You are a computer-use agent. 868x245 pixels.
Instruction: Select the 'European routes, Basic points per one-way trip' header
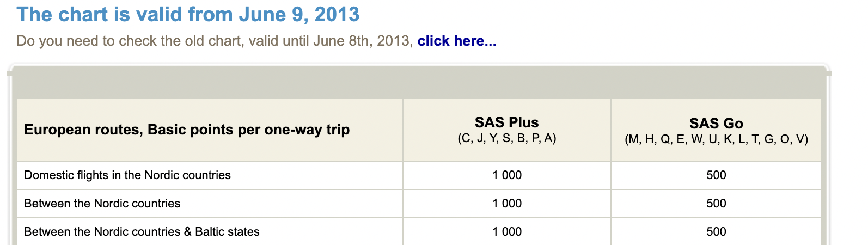tap(187, 130)
